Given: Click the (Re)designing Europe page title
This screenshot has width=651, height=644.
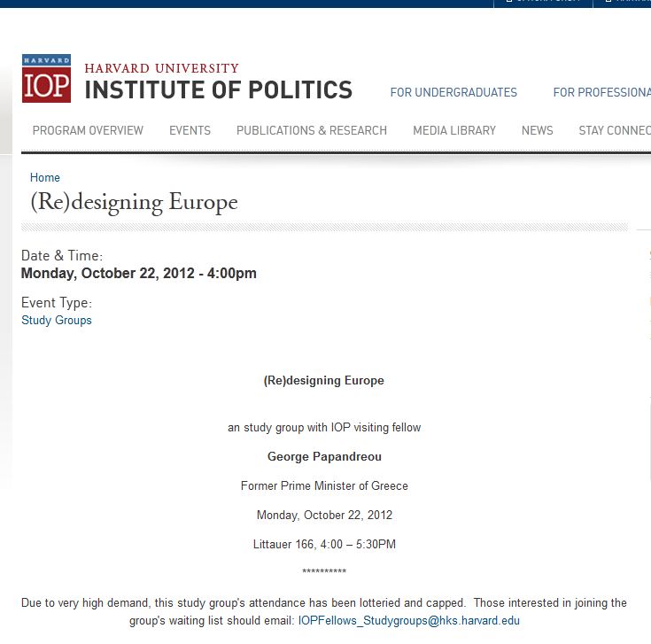Looking at the screenshot, I should click(x=134, y=202).
